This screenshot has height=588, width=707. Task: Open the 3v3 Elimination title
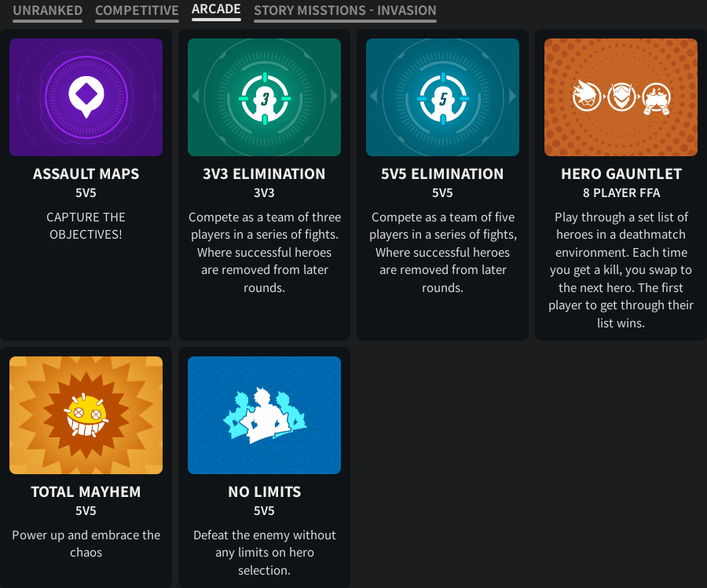point(264,174)
